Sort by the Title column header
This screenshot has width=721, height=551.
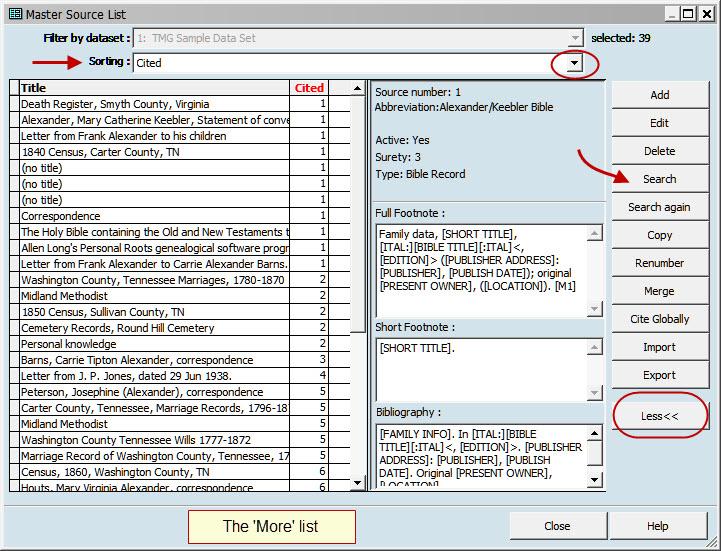(154, 88)
